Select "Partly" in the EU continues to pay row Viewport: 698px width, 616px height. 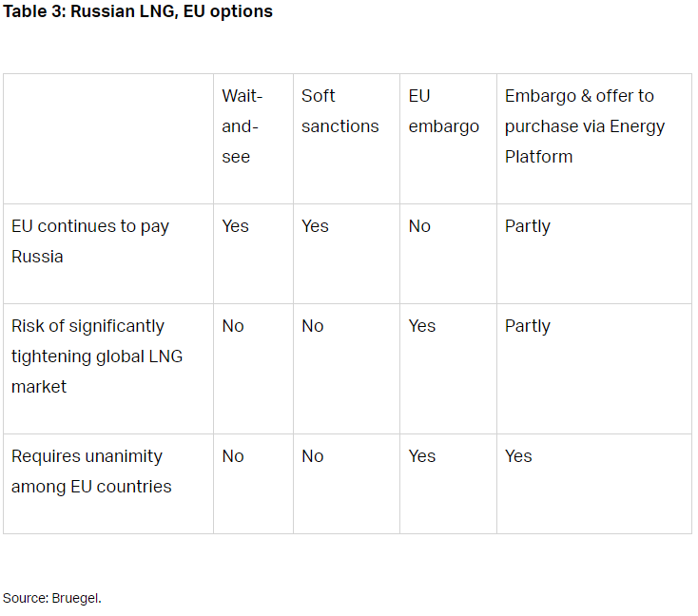[528, 226]
